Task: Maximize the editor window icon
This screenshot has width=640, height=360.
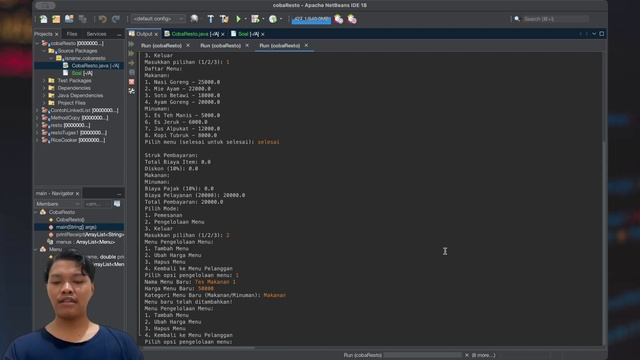Action: [x=602, y=34]
